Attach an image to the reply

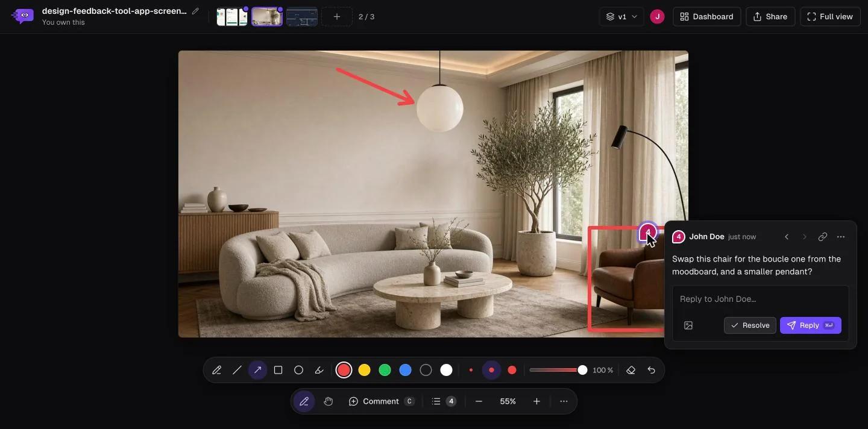tap(688, 325)
